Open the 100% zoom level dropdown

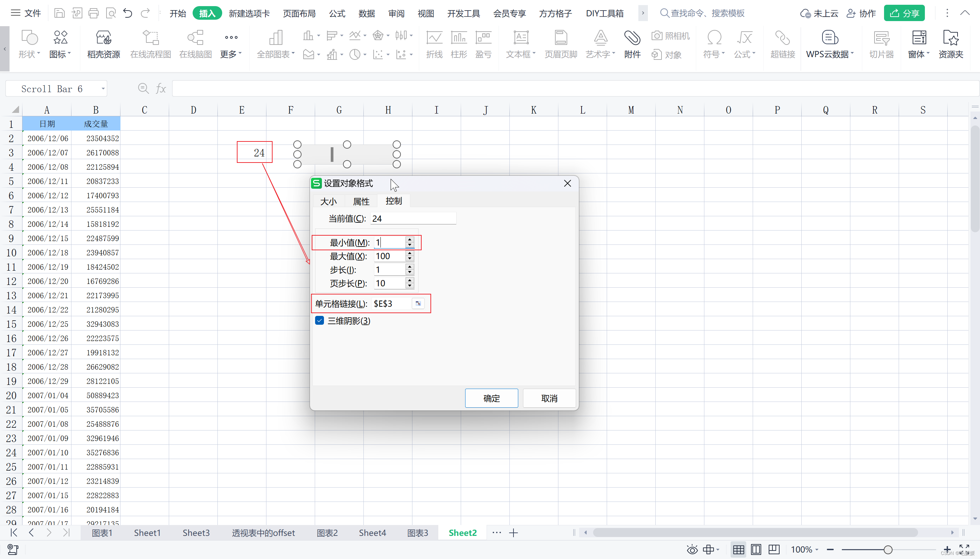pos(804,549)
